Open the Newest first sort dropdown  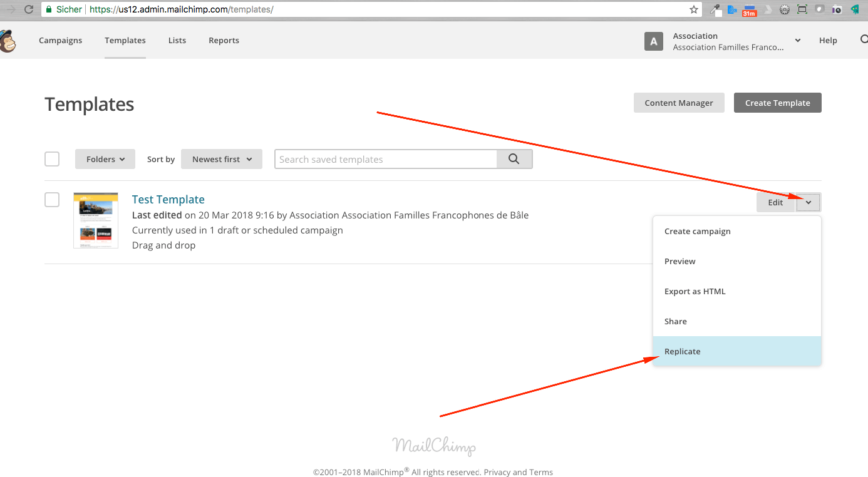coord(222,159)
